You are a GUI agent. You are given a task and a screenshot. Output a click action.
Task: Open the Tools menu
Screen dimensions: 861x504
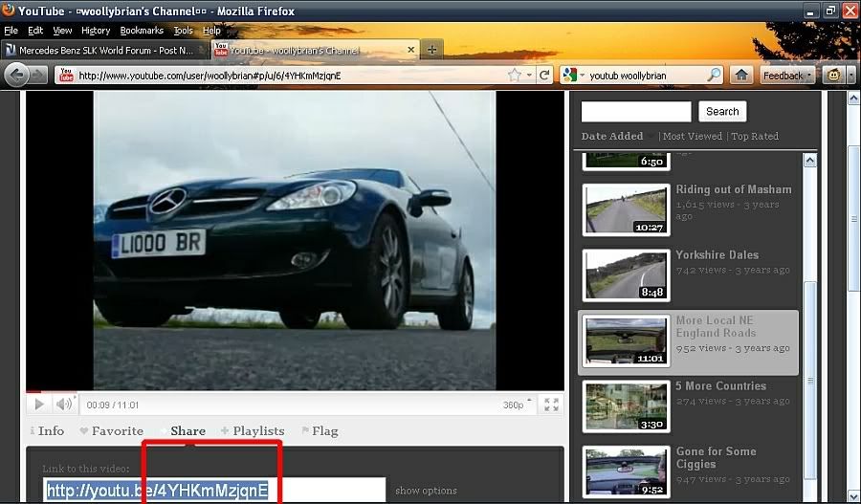point(183,31)
